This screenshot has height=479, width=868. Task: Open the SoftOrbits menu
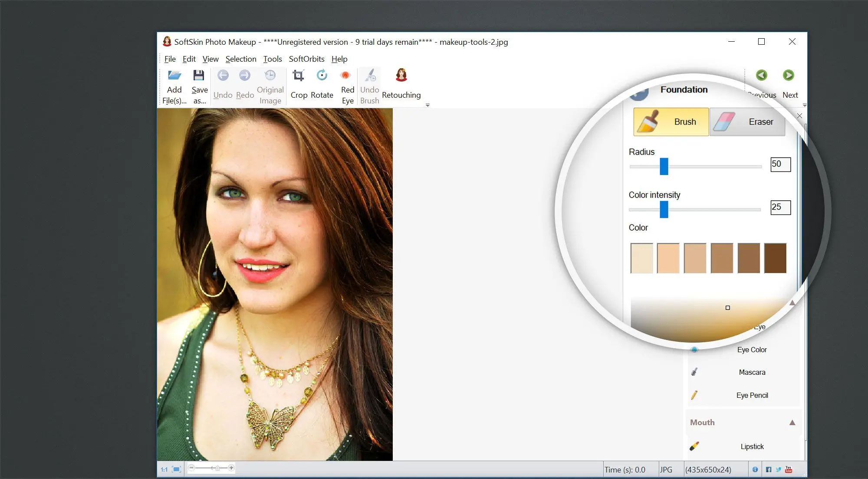pyautogui.click(x=307, y=58)
